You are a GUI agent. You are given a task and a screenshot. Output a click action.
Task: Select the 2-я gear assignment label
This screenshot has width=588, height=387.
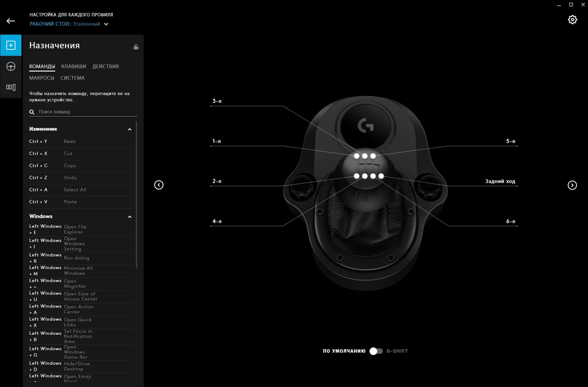pyautogui.click(x=217, y=181)
